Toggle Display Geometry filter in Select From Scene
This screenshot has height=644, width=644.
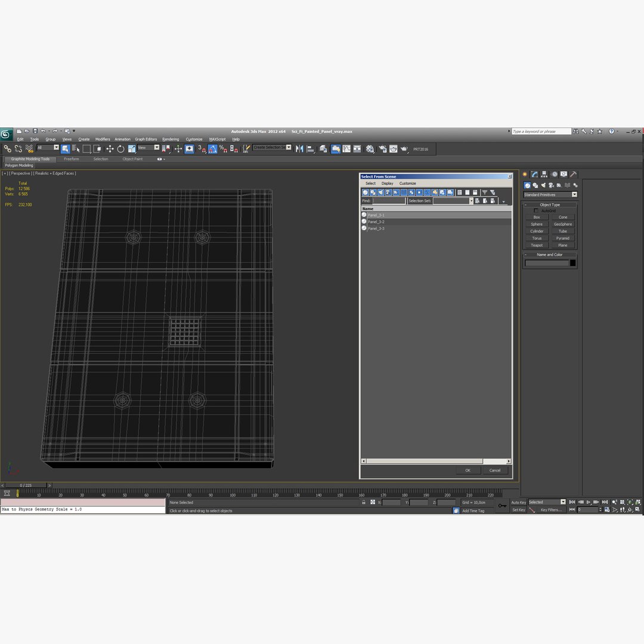pos(365,192)
